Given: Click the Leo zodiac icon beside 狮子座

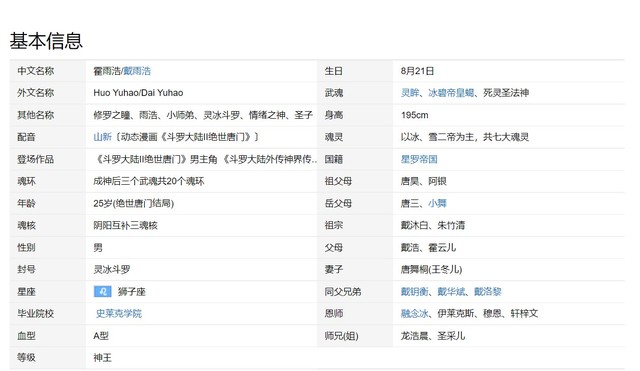Looking at the screenshot, I should (102, 291).
